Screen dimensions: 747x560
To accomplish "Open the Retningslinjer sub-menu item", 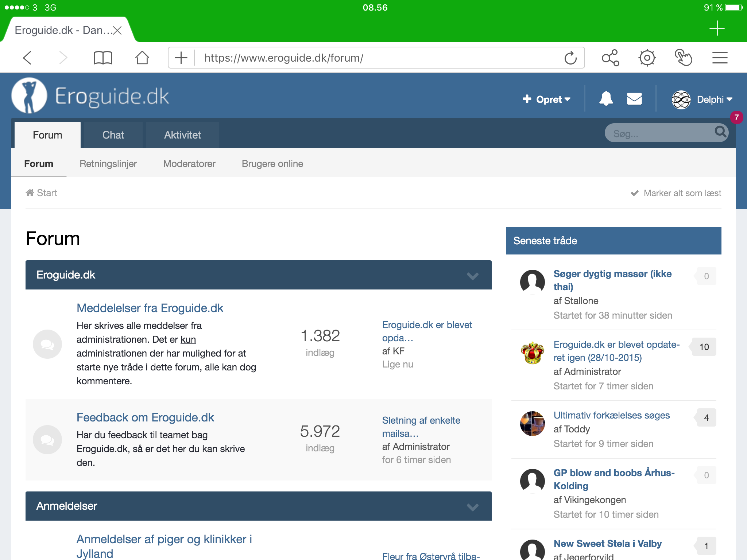I will [x=108, y=164].
